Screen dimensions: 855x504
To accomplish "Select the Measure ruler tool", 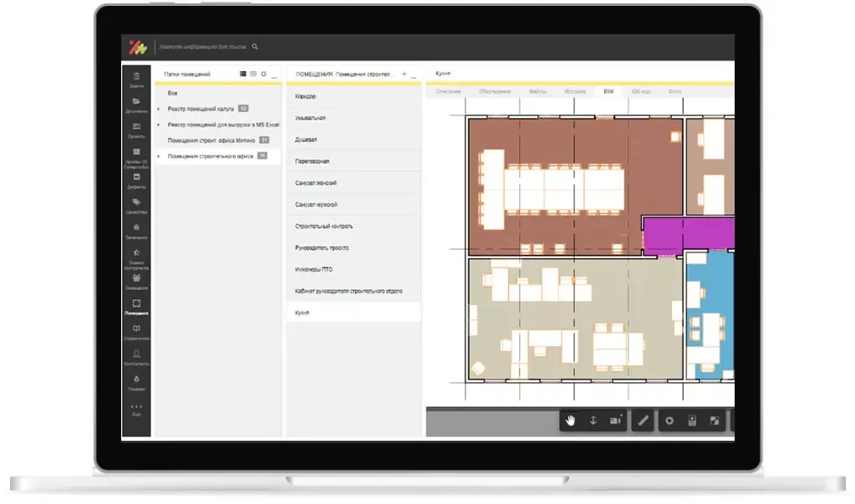I will tap(643, 420).
